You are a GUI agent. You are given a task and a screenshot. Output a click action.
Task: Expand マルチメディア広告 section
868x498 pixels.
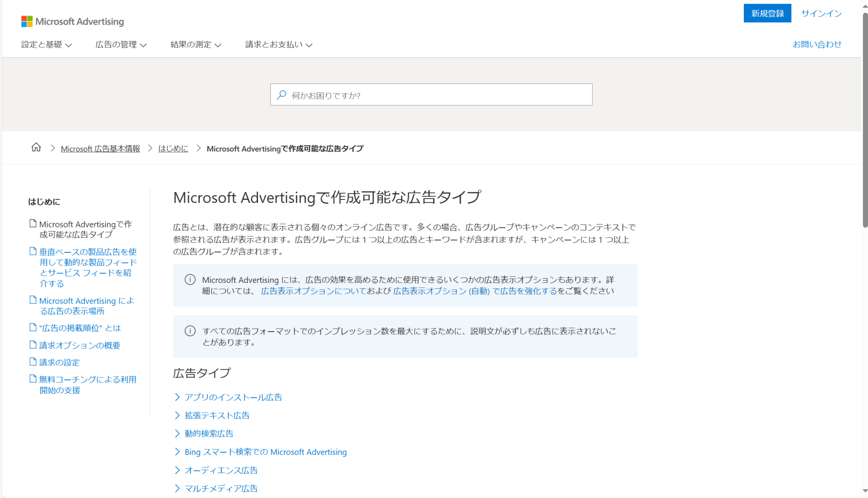point(221,489)
